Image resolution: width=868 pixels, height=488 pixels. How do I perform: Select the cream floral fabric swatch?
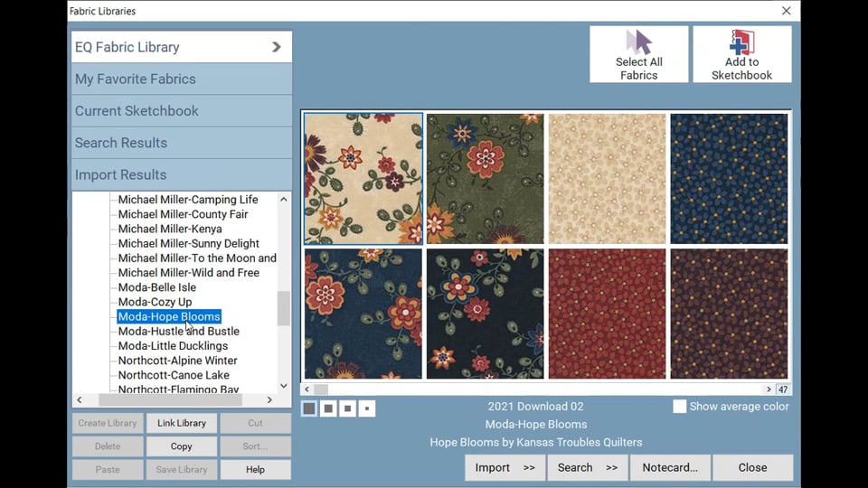[x=363, y=179]
